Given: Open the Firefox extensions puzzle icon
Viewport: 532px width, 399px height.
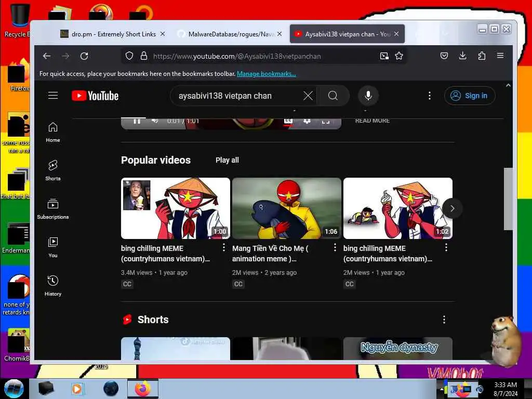Looking at the screenshot, I should [482, 56].
